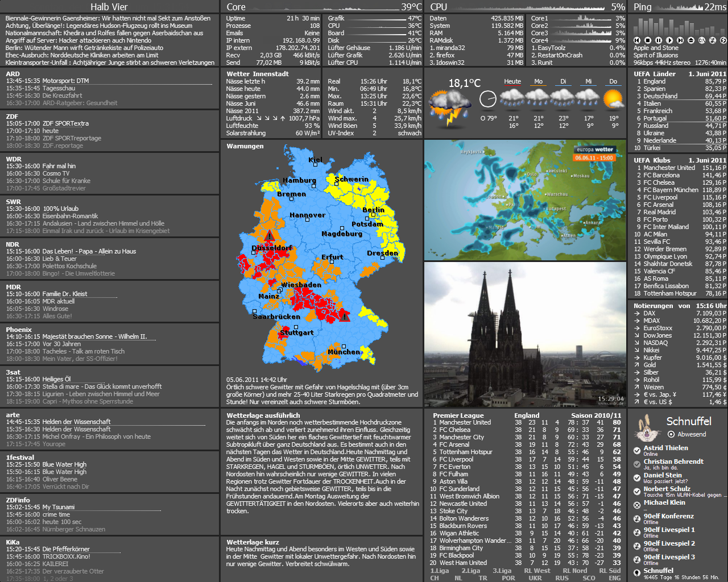Click Europa Wetter satellite map
Image resolution: width=728 pixels, height=582 pixels.
click(525, 200)
